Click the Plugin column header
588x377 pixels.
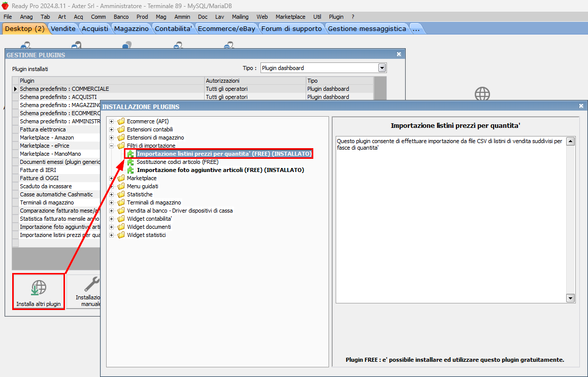pos(111,81)
